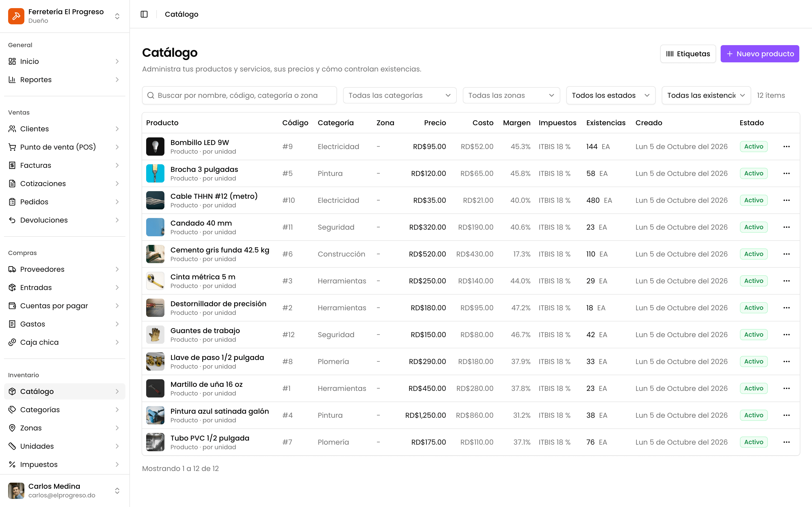Screen dimensions: 812x507
Task: Click the Ferretería El Progreso logo icon
Action: (x=16, y=16)
